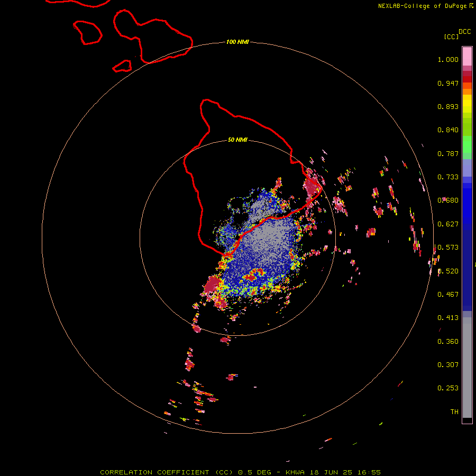The height and width of the screenshot is (476, 476).
Task: Click the 'TH' threshold label on the legend
Action: click(454, 412)
